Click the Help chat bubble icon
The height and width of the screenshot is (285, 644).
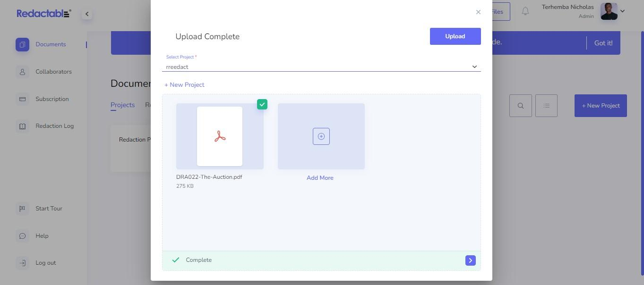(x=22, y=236)
